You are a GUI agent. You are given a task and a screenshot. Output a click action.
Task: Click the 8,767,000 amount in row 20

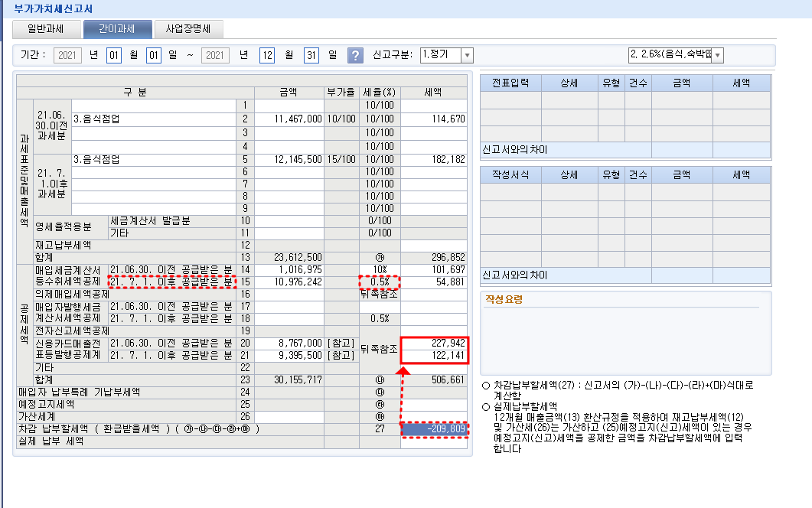(x=289, y=344)
